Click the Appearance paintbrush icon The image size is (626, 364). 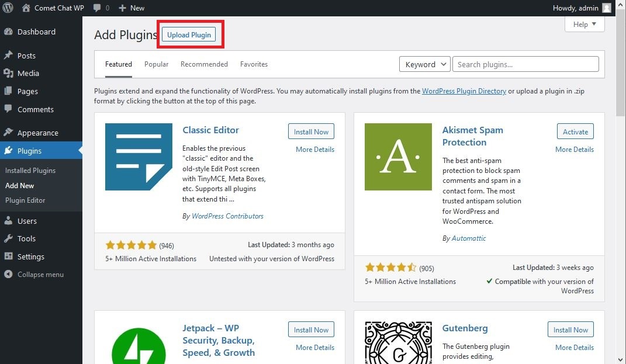8,132
